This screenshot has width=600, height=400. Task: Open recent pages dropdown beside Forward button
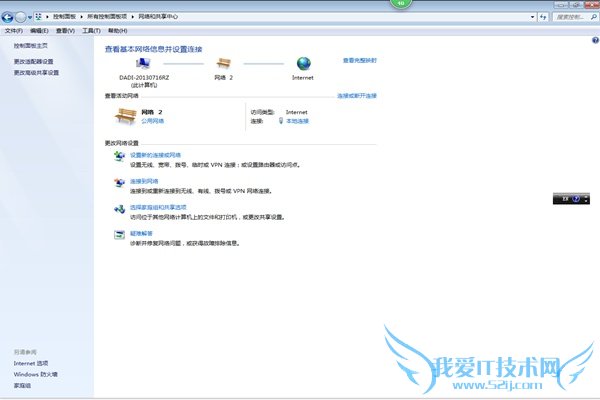point(30,18)
